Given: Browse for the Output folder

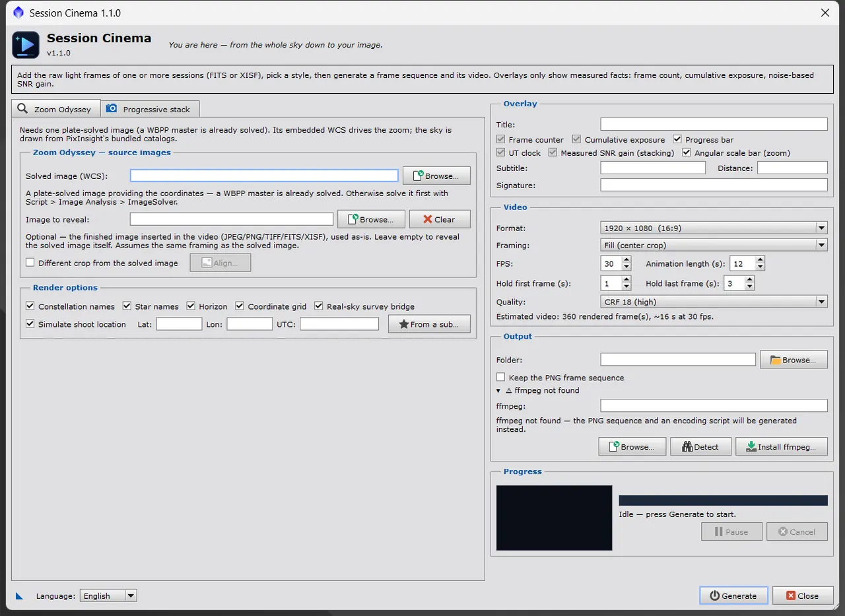Looking at the screenshot, I should [794, 360].
